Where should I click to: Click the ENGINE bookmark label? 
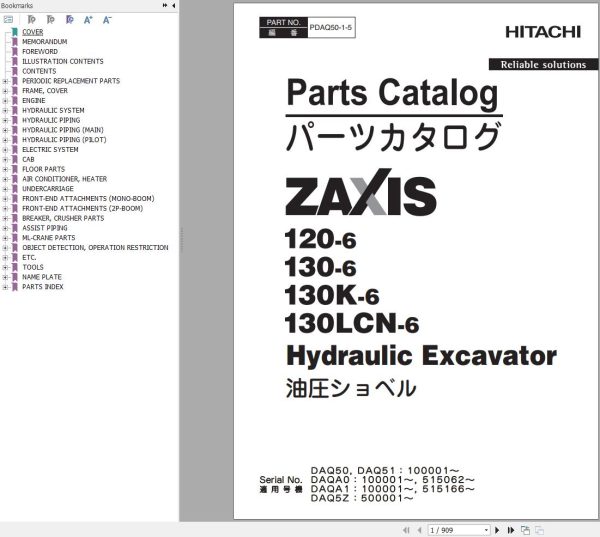[x=34, y=101]
